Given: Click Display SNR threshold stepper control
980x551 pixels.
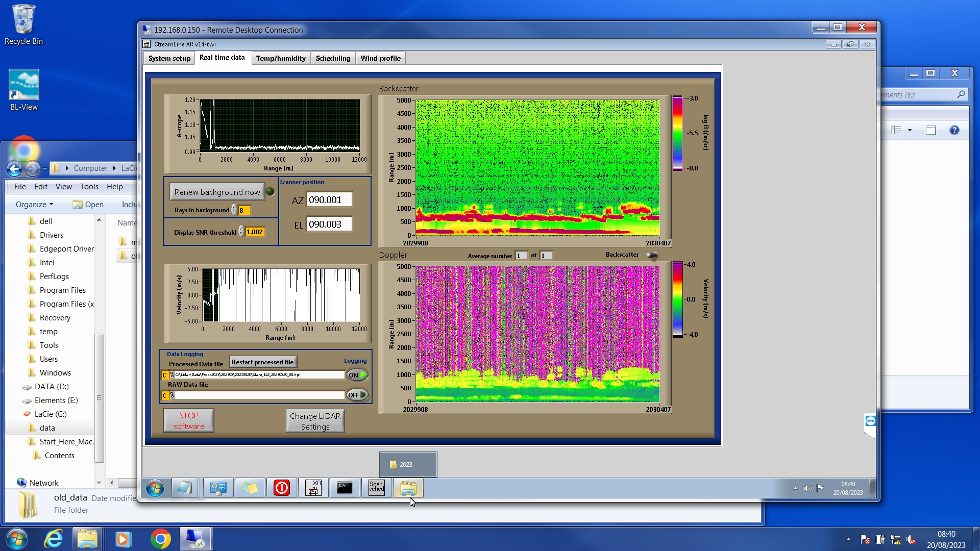Looking at the screenshot, I should tap(241, 232).
